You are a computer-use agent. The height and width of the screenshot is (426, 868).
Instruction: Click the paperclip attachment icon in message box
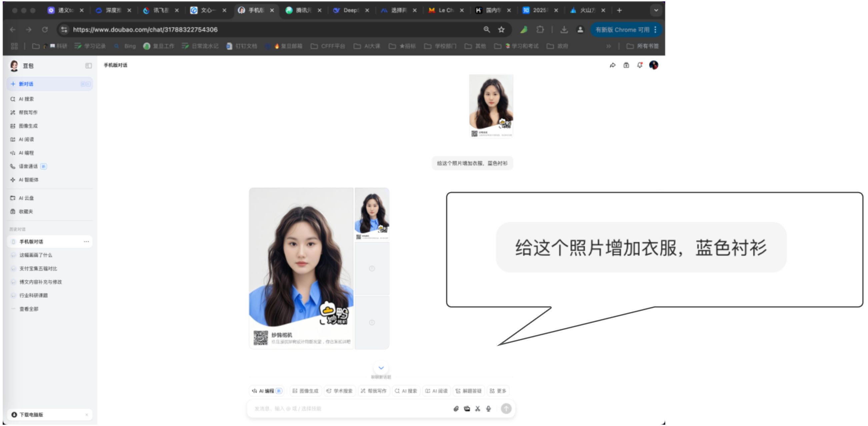(x=456, y=408)
